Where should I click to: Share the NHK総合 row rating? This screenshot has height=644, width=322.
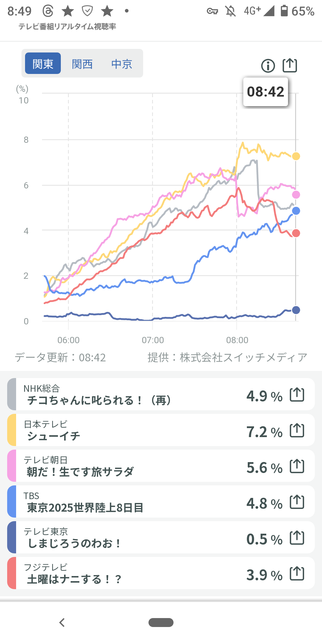(297, 395)
